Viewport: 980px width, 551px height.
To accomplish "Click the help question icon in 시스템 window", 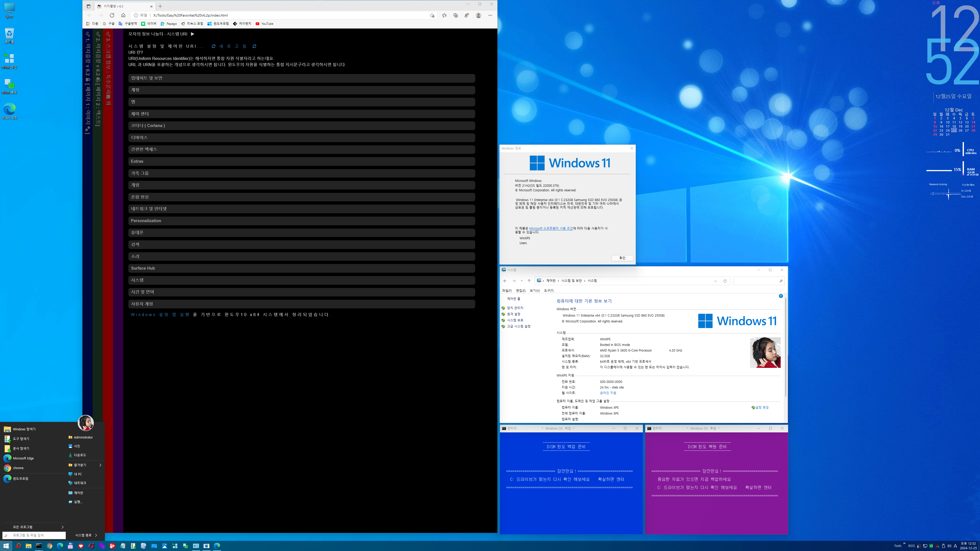I will (x=781, y=296).
